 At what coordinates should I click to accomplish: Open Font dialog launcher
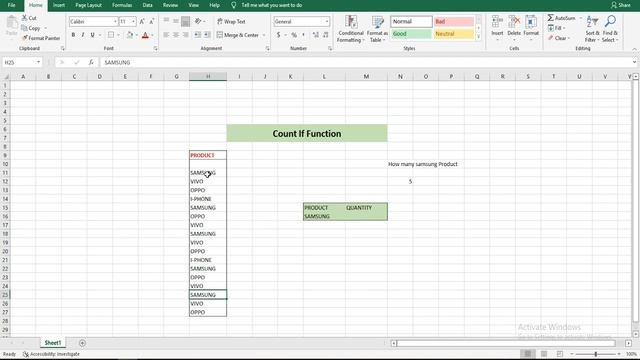[x=156, y=49]
